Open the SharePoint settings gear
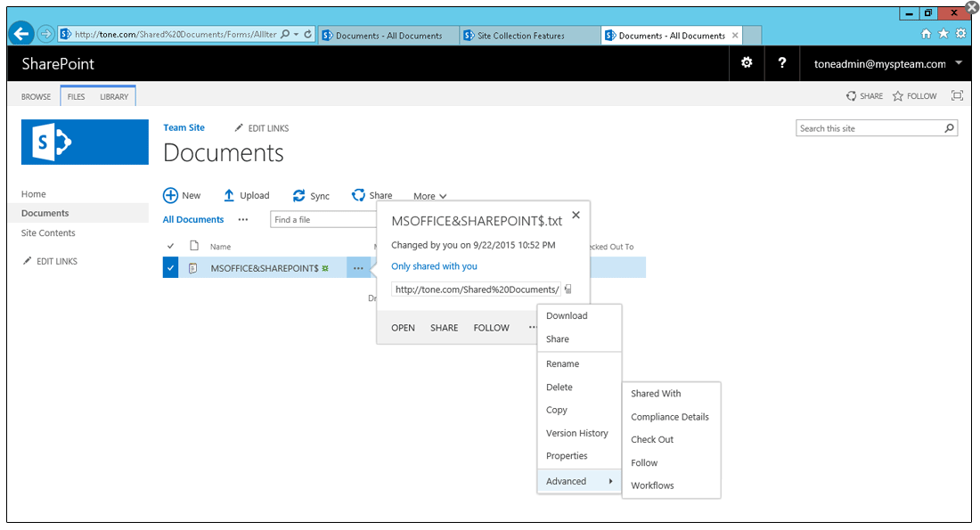 coord(747,62)
